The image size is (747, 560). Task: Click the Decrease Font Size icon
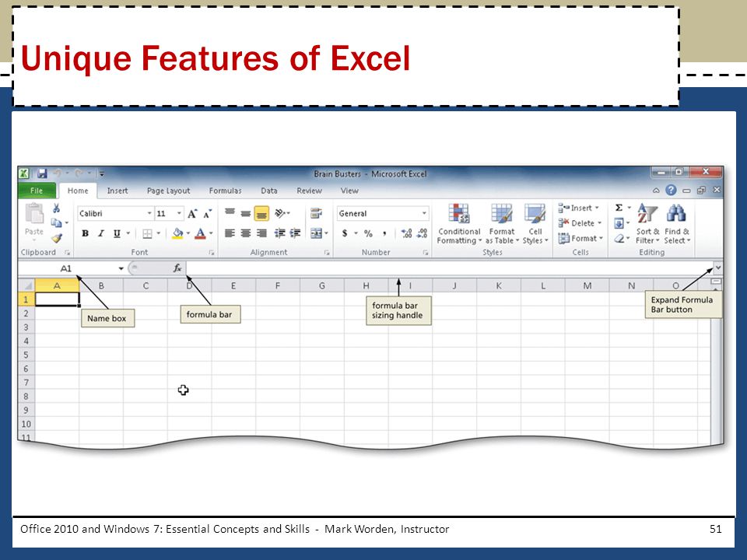point(208,214)
